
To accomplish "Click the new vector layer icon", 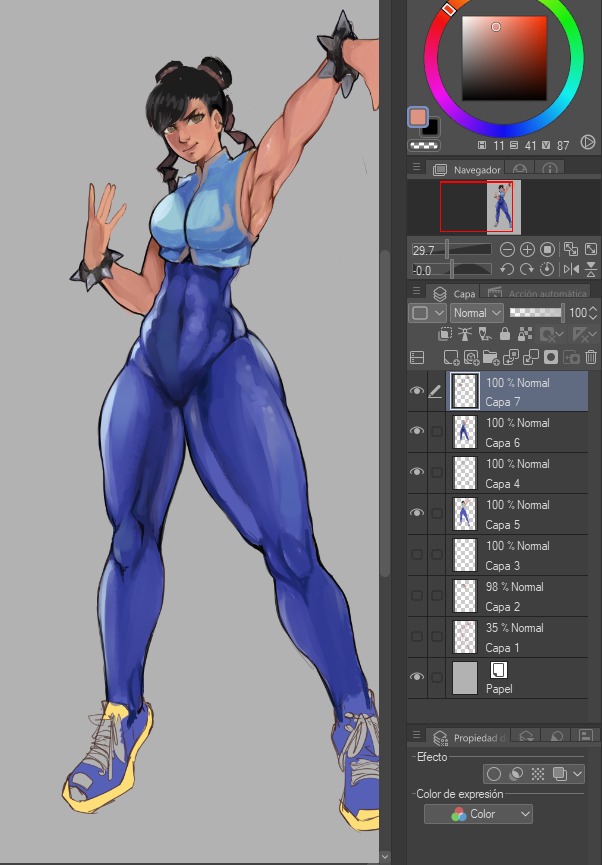I will click(471, 357).
